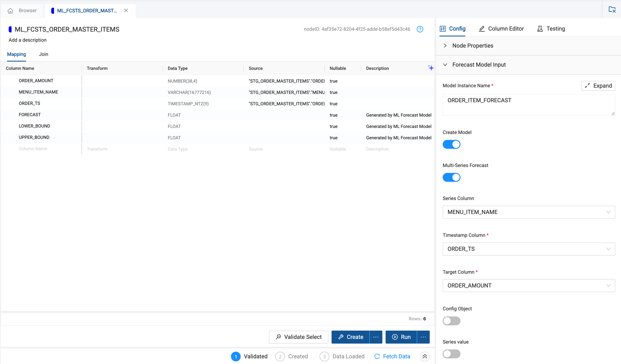Image resolution: width=621 pixels, height=364 pixels.
Task: Enable the Series value toggle
Action: point(451,354)
